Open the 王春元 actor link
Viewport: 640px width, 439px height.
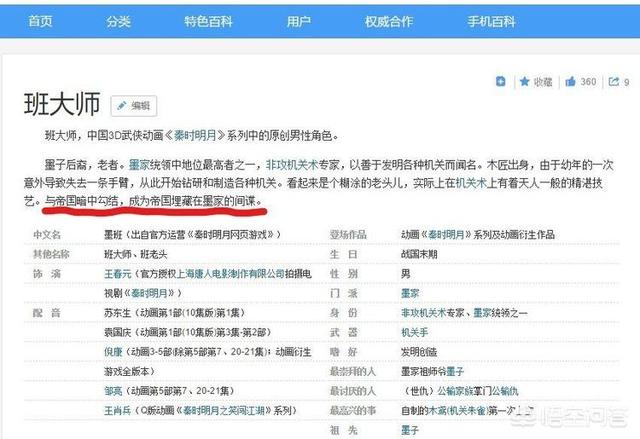(118, 274)
